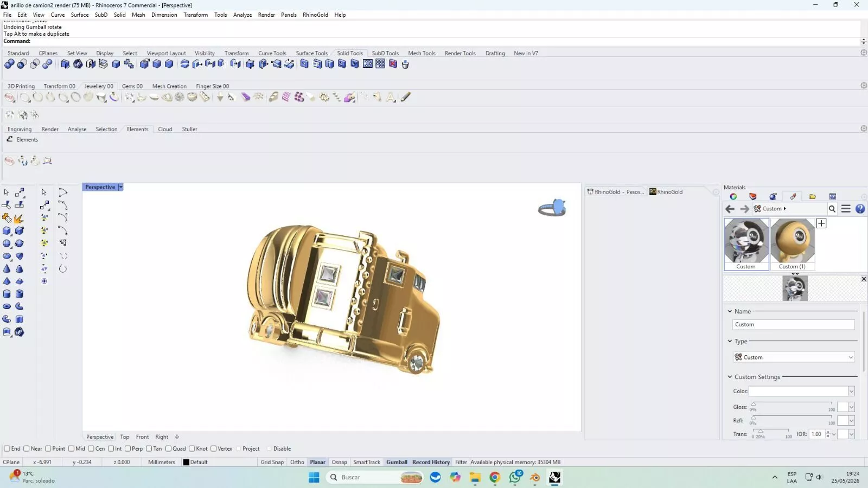Collapse the Name section expander

pyautogui.click(x=730, y=311)
